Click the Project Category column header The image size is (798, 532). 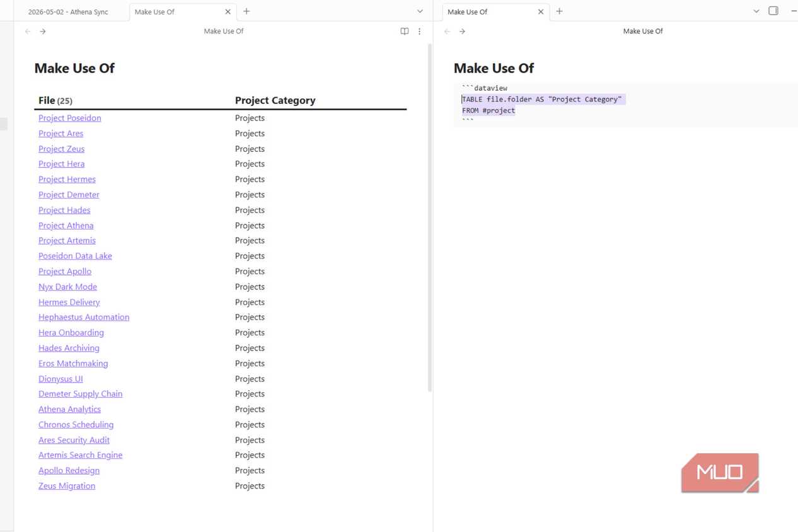click(275, 101)
